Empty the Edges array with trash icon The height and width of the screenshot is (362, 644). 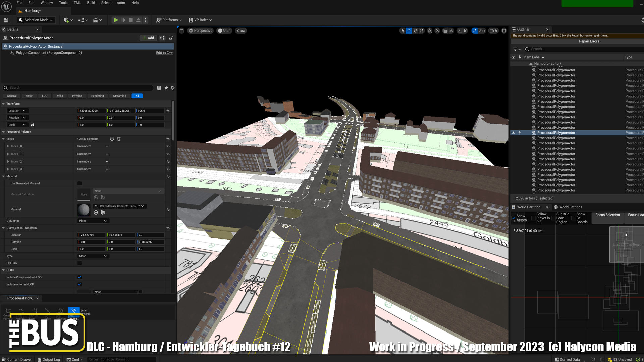tap(119, 139)
